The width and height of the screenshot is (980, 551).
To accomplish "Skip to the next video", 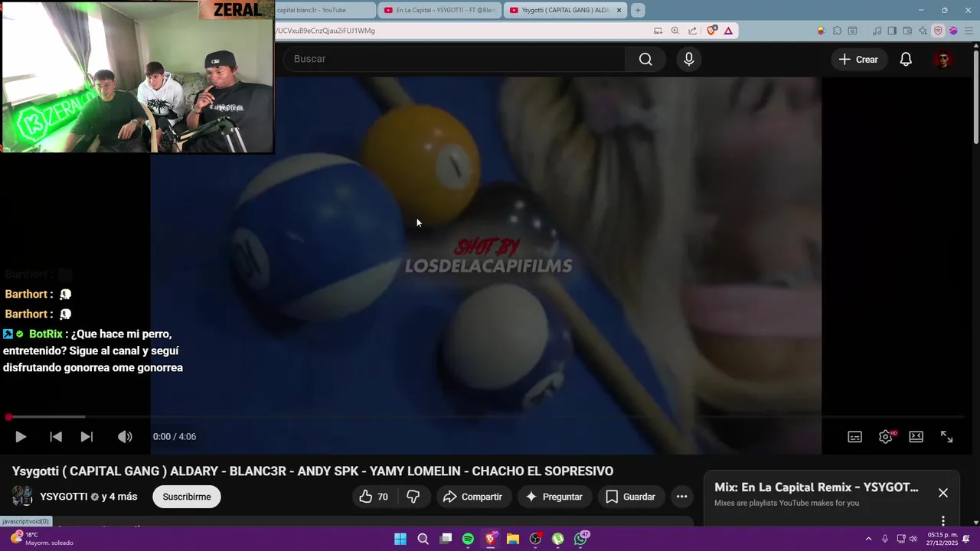I will point(87,437).
